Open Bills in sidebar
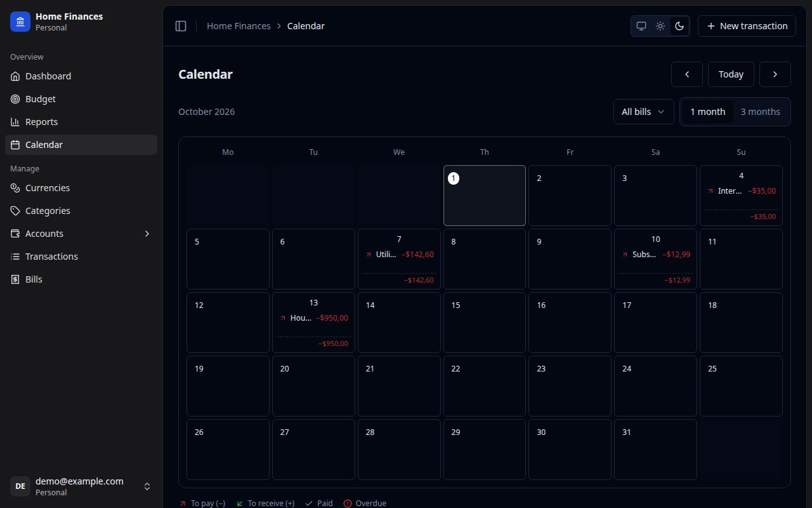812x508 pixels. pyautogui.click(x=81, y=279)
